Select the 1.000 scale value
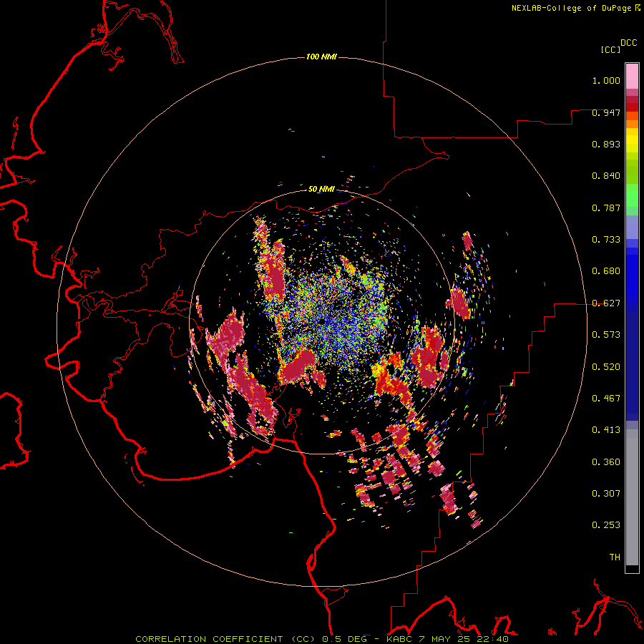The height and width of the screenshot is (644, 644). [606, 80]
